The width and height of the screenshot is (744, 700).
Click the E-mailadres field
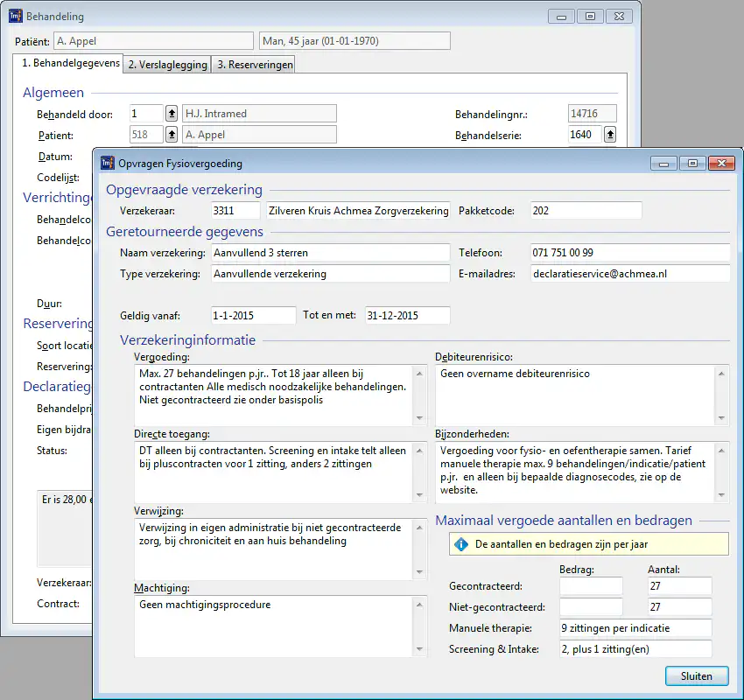pos(629,274)
